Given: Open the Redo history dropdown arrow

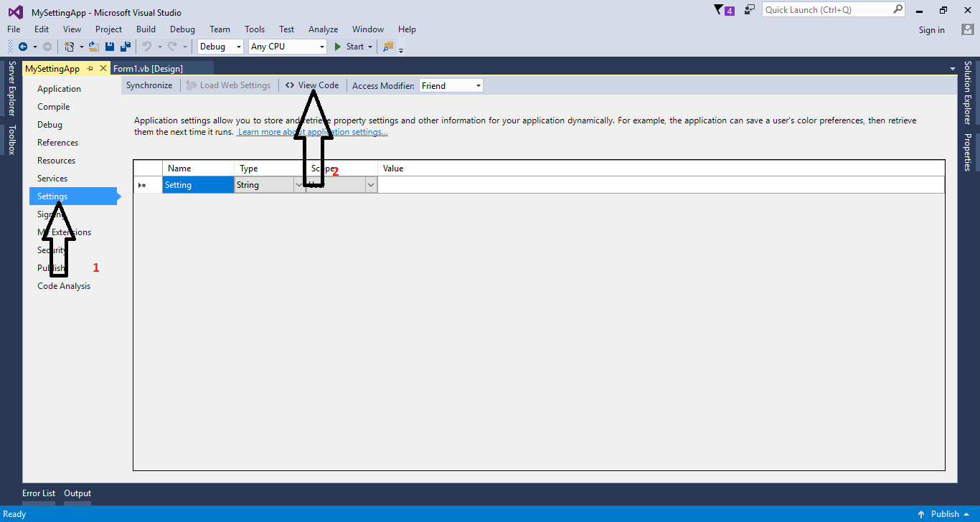Looking at the screenshot, I should 185,47.
